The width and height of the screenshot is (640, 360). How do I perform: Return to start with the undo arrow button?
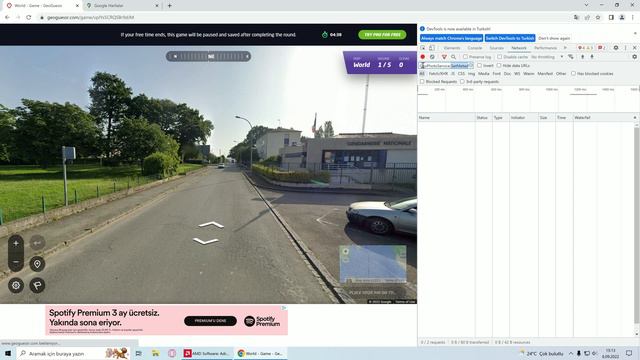37,243
